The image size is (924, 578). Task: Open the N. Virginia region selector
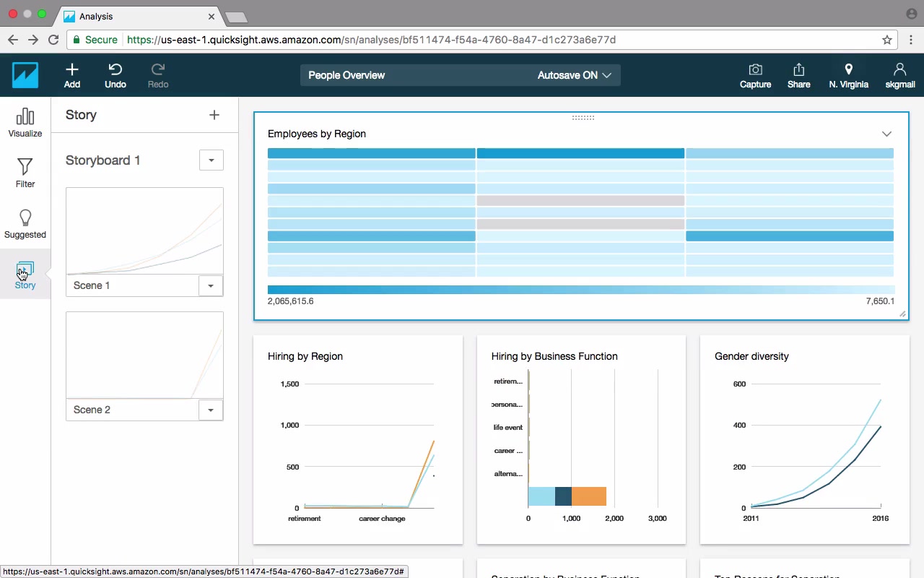tap(848, 75)
